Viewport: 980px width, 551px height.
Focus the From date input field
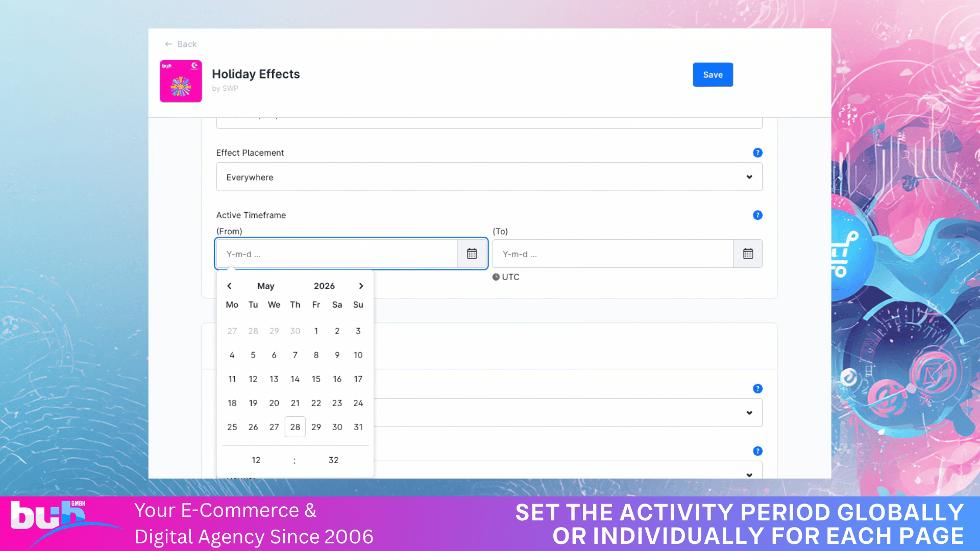pyautogui.click(x=337, y=254)
